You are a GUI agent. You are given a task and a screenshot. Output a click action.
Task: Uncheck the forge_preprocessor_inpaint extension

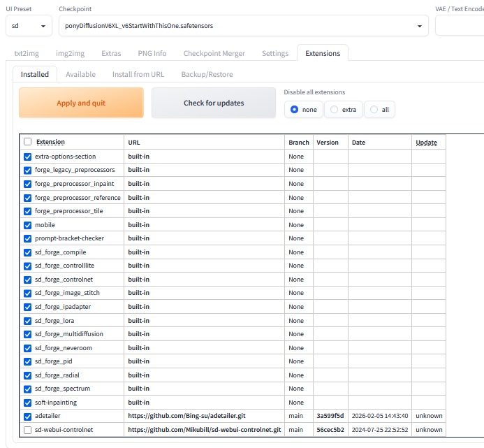point(27,184)
